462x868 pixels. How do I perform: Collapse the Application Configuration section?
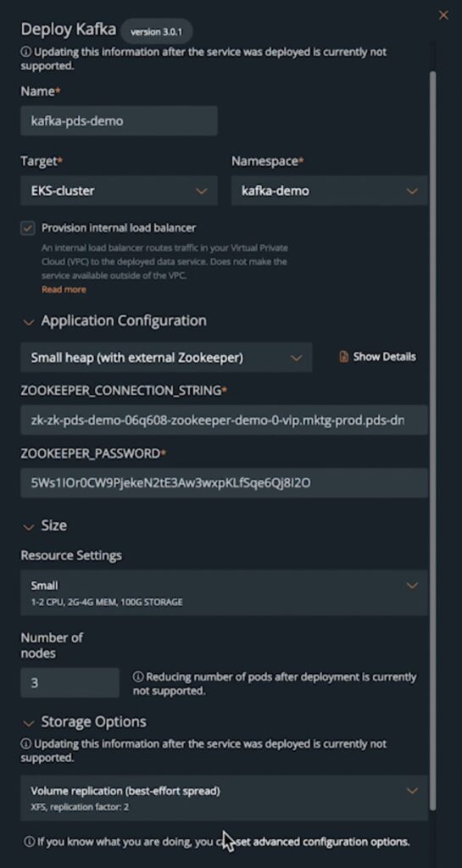coord(28,322)
